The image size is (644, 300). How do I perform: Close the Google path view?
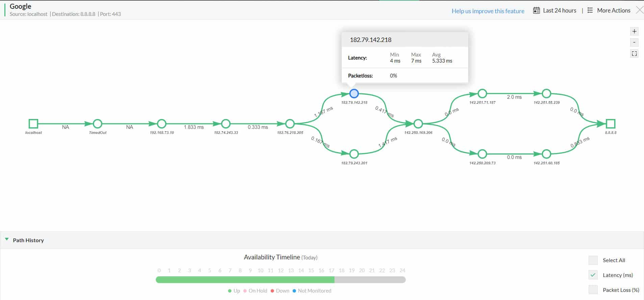pyautogui.click(x=640, y=10)
